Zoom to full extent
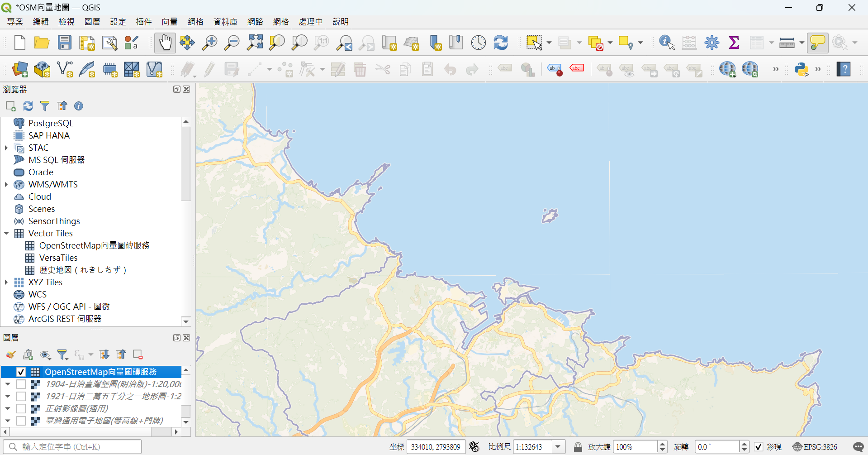Image resolution: width=868 pixels, height=455 pixels. (255, 43)
